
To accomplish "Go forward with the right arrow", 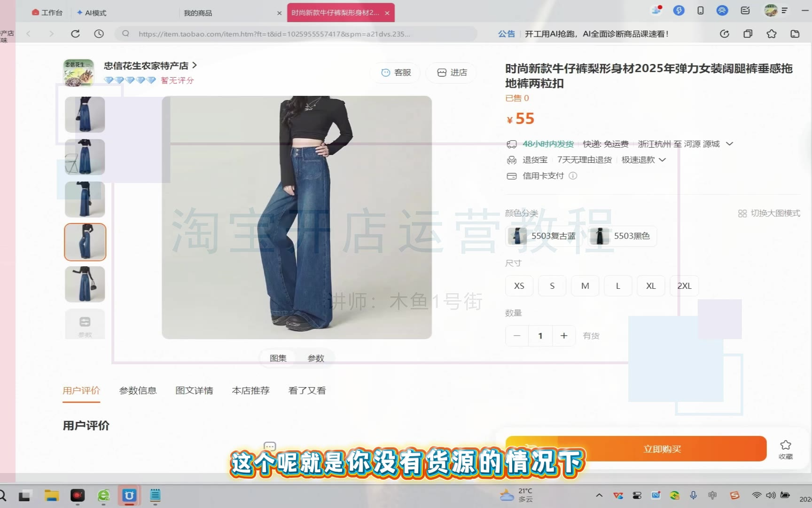I will coord(51,34).
